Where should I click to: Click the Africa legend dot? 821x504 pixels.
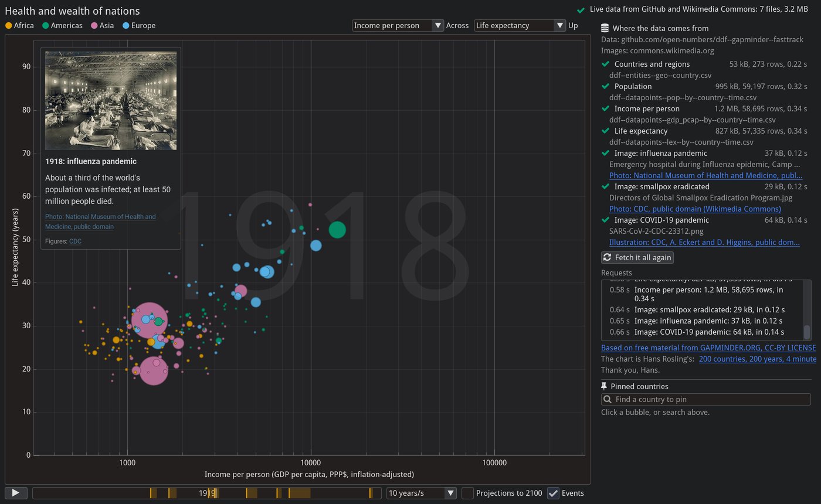8,25
